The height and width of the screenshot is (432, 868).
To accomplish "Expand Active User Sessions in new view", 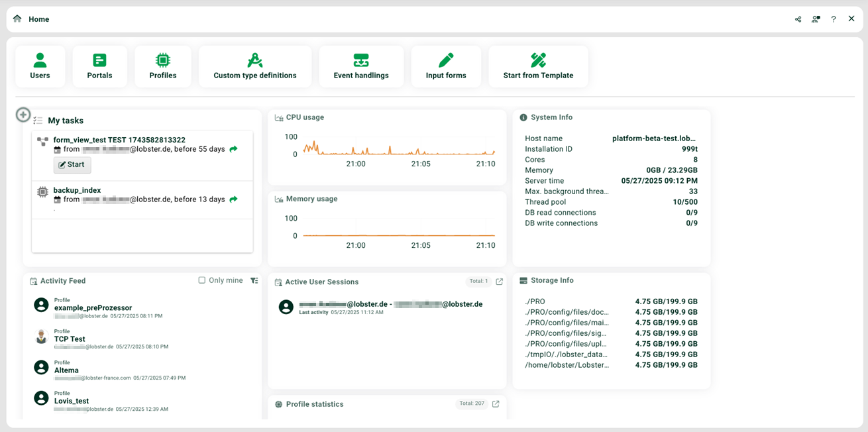I will (500, 282).
